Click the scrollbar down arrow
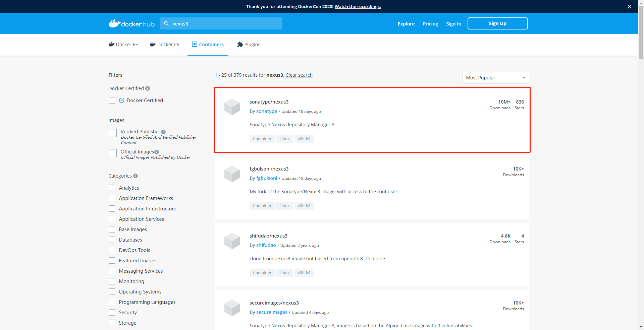 pos(641,327)
